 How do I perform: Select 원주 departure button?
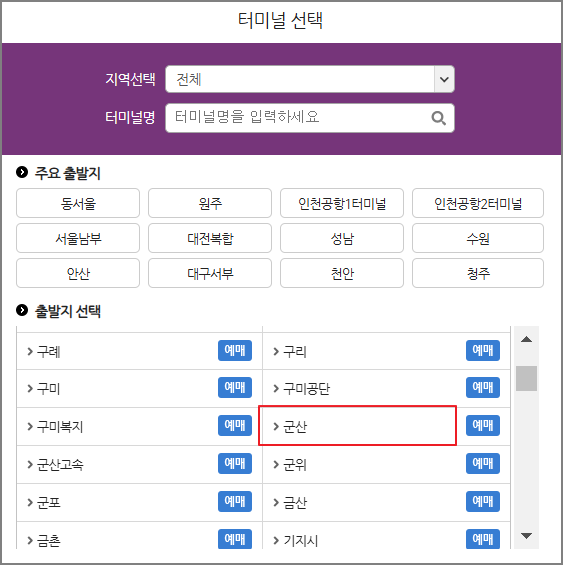pos(210,203)
